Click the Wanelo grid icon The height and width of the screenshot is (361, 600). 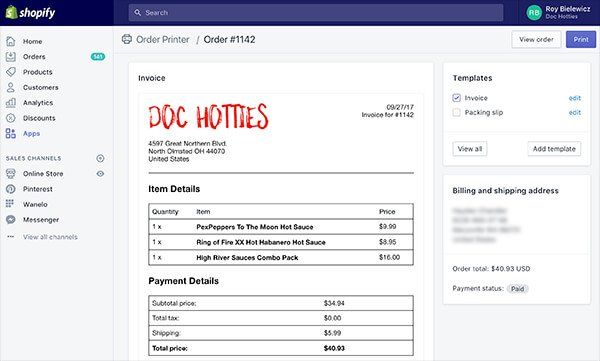coord(10,204)
